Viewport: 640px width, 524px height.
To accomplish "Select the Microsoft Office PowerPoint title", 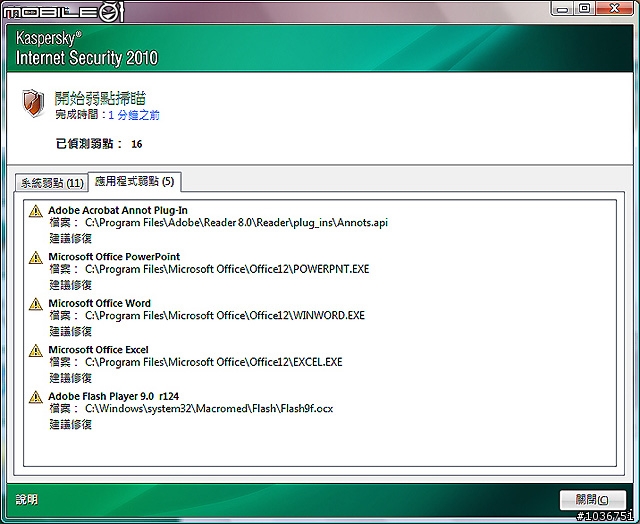I will click(114, 257).
